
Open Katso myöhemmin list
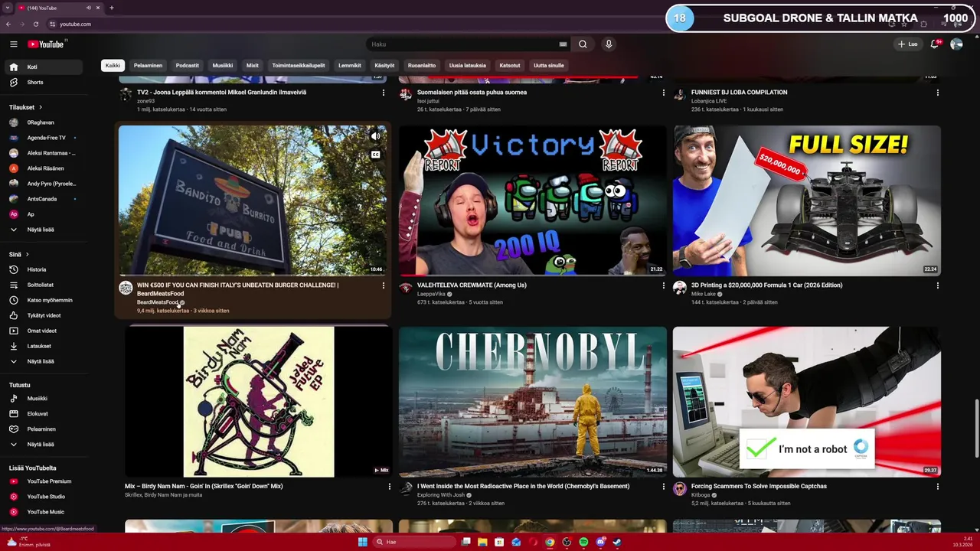tap(44, 300)
